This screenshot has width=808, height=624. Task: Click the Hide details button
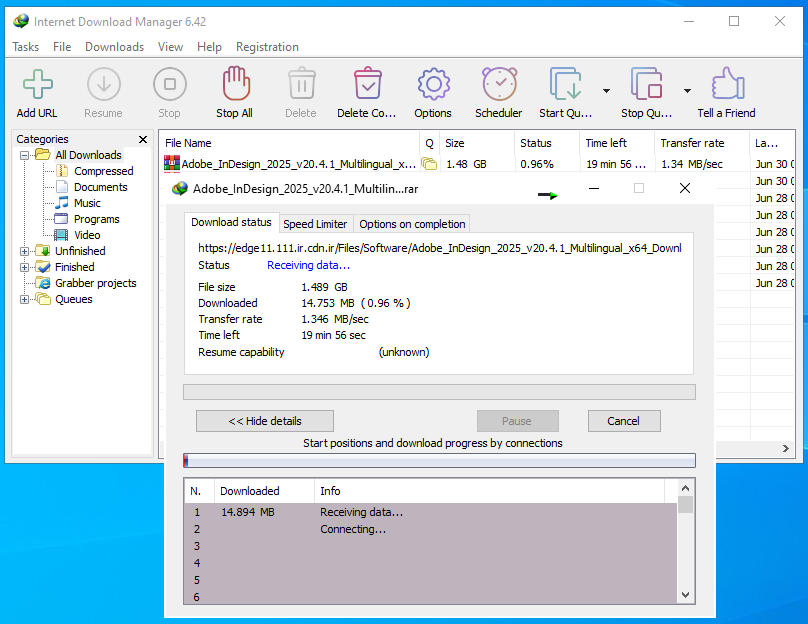click(x=265, y=421)
